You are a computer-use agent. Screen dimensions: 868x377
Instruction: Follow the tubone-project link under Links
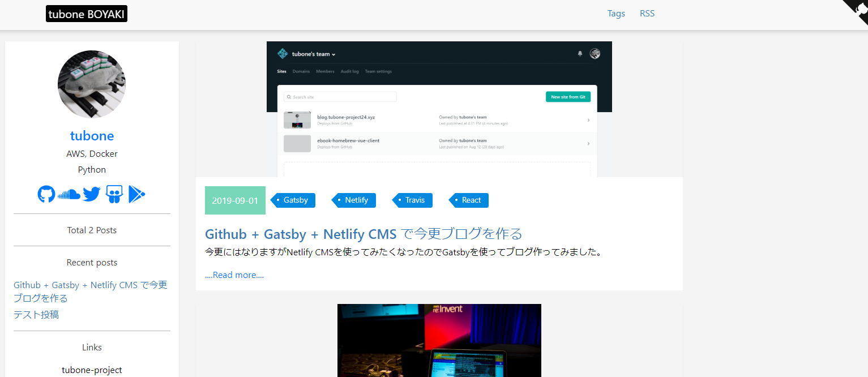click(92, 370)
